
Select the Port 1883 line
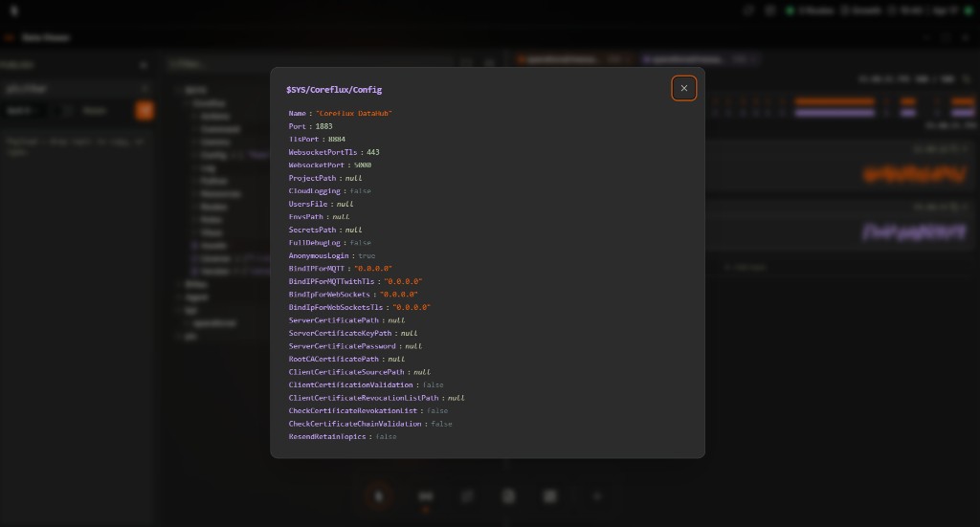tap(311, 126)
